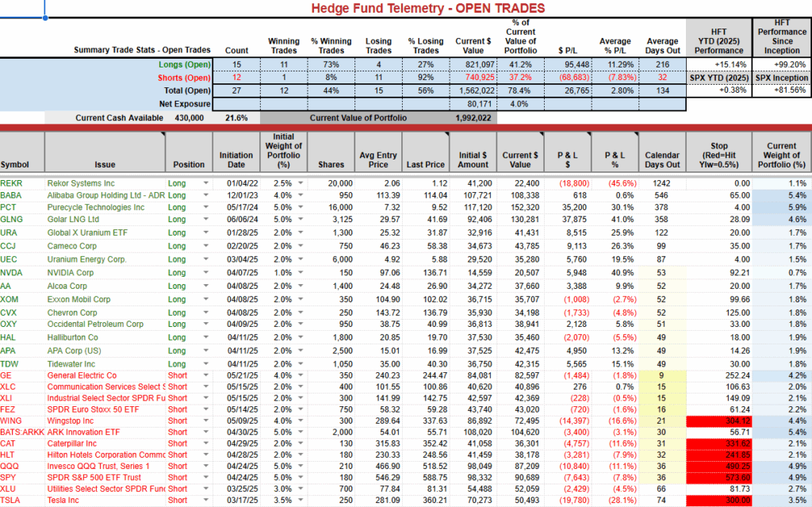Open Position dropdown in the BABA row
812x507 pixels.
[205, 195]
